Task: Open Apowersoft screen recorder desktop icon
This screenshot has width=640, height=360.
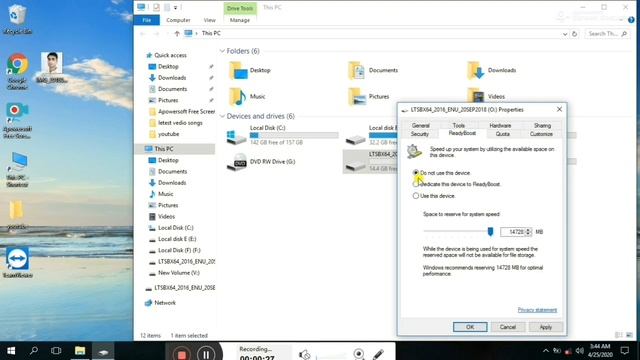Action: 17,120
